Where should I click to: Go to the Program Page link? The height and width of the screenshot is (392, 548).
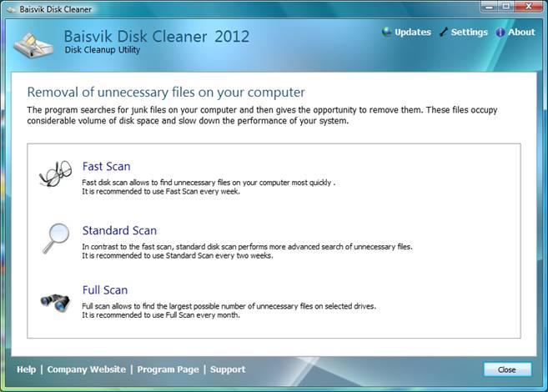(x=168, y=369)
